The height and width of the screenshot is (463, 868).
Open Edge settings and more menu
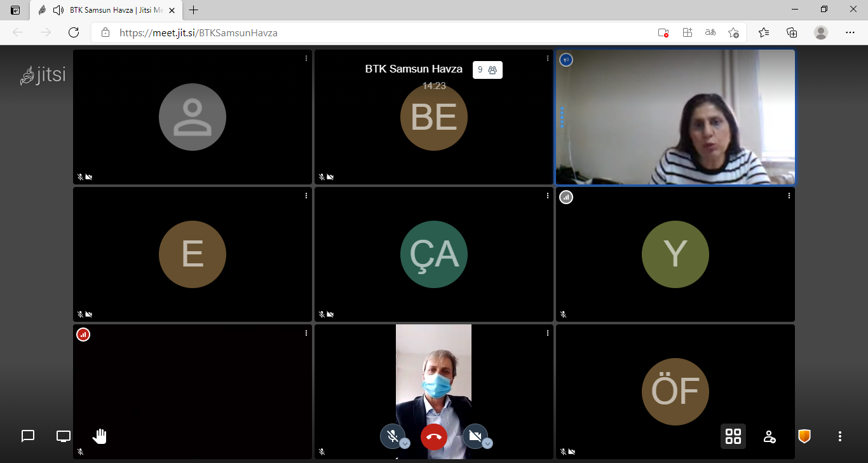point(850,32)
